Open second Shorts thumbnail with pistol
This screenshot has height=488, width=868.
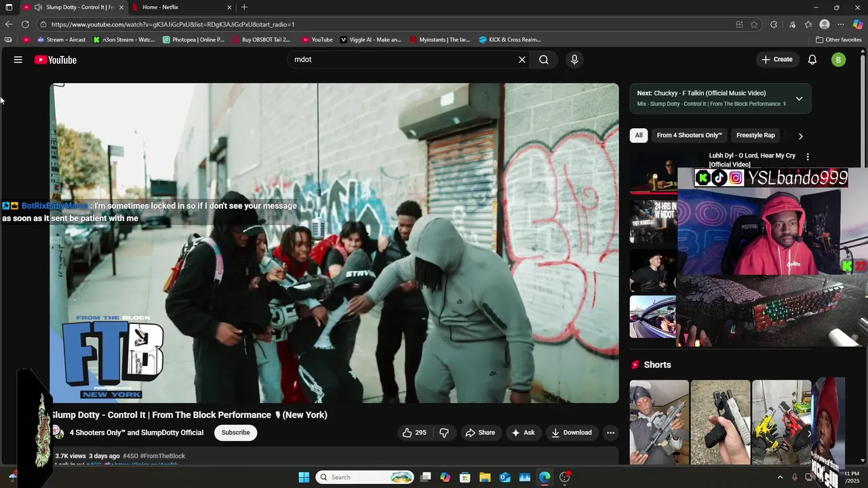(720, 422)
